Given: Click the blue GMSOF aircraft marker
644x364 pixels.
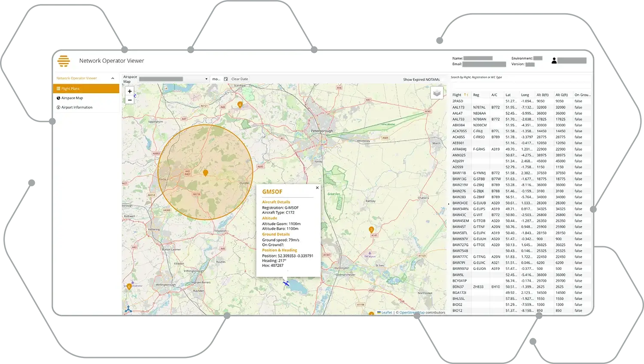Looking at the screenshot, I should 286,283.
